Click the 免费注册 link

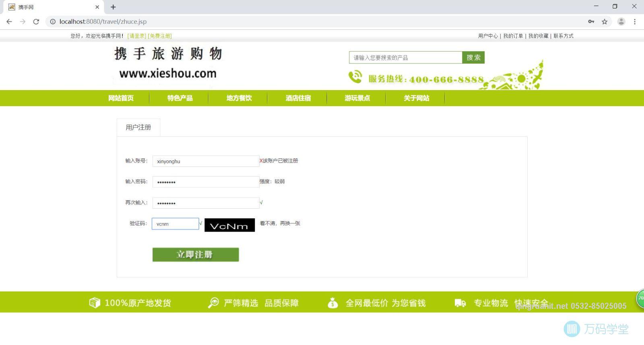(x=160, y=36)
